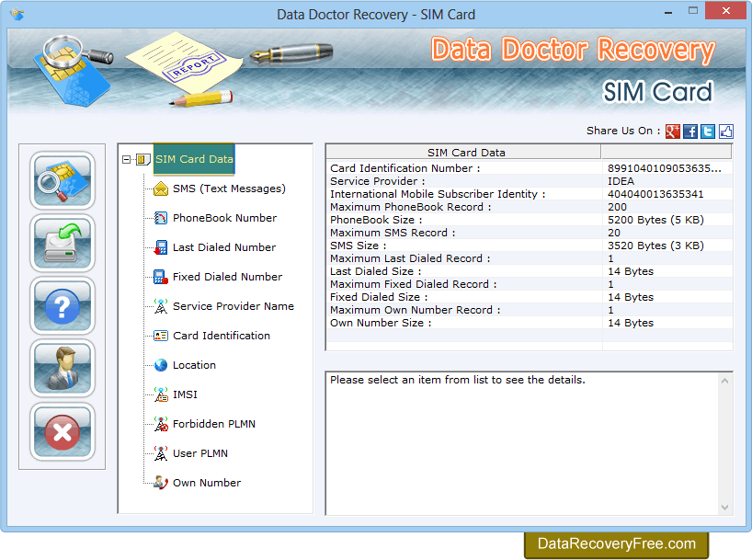Minimize the Data Doctor Recovery window
This screenshot has height=560, width=752.
click(668, 12)
